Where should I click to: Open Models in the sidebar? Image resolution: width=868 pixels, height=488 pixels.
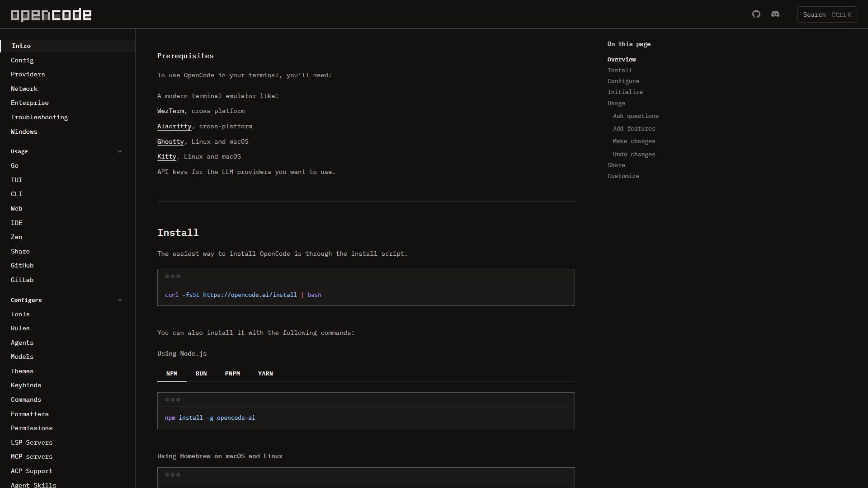click(22, 357)
